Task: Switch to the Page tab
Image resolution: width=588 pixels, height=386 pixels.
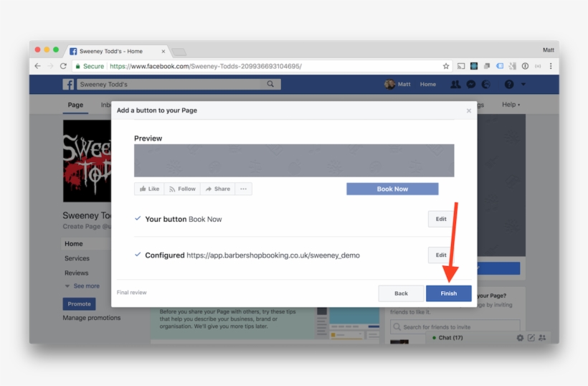Action: tap(75, 105)
